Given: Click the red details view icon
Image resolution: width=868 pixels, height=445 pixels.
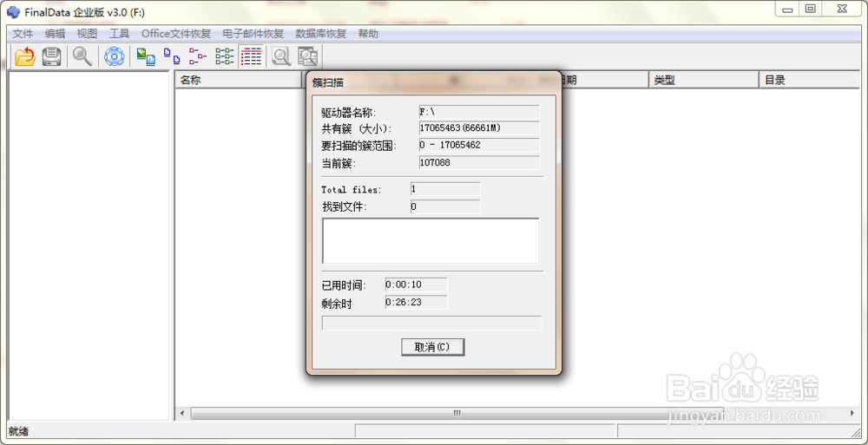Looking at the screenshot, I should pyautogui.click(x=252, y=56).
